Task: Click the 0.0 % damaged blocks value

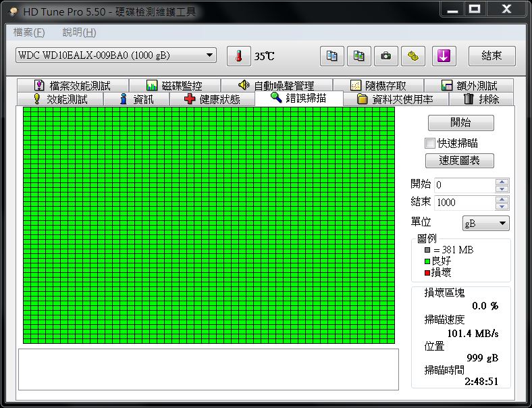Action: point(485,306)
